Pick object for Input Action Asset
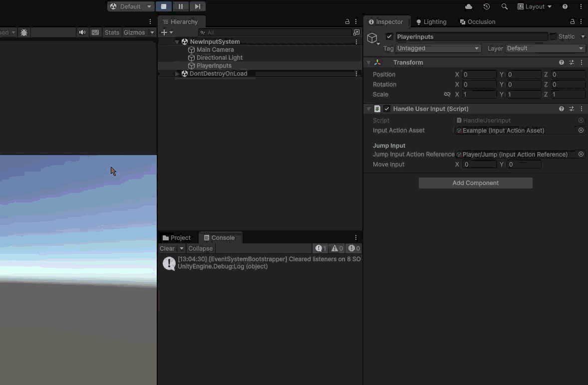This screenshot has width=588, height=385. (581, 130)
